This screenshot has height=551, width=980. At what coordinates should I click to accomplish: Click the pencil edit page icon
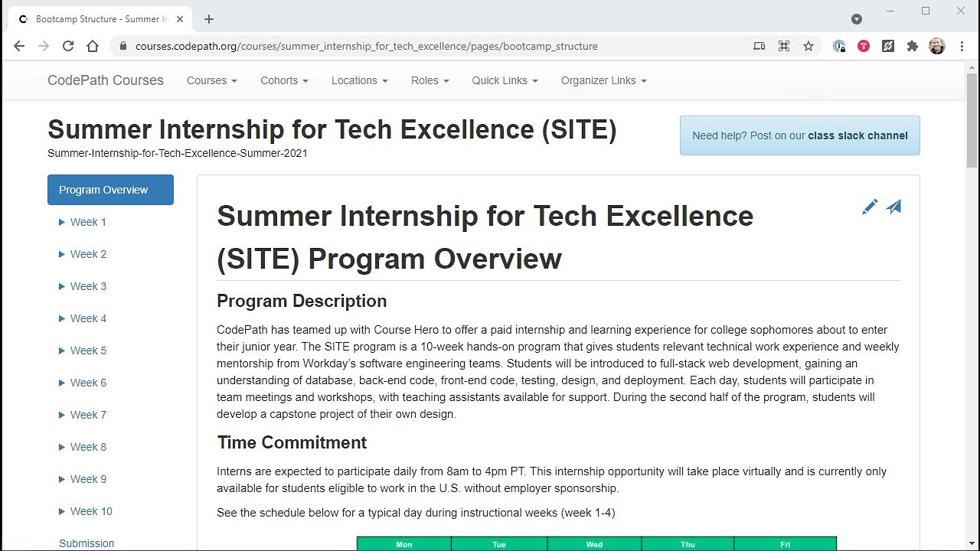click(x=870, y=207)
